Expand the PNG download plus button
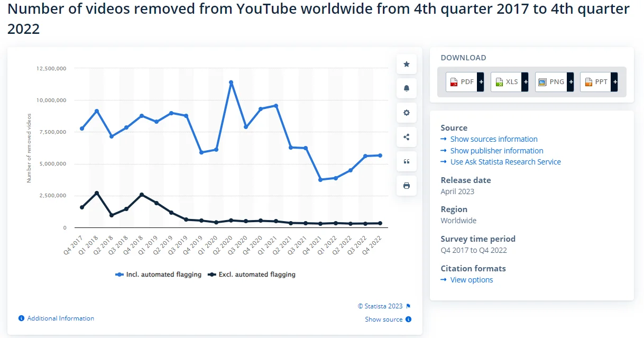The height and width of the screenshot is (338, 644). coord(570,82)
